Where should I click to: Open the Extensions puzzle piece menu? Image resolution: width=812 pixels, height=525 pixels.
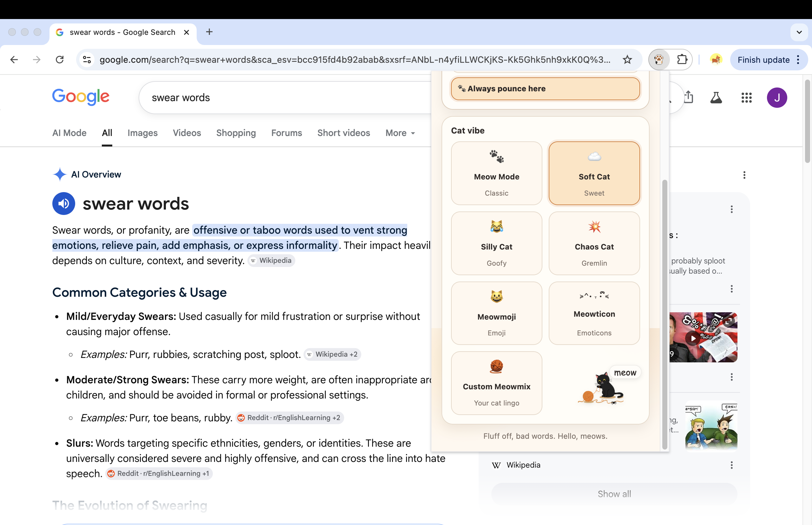682,60
